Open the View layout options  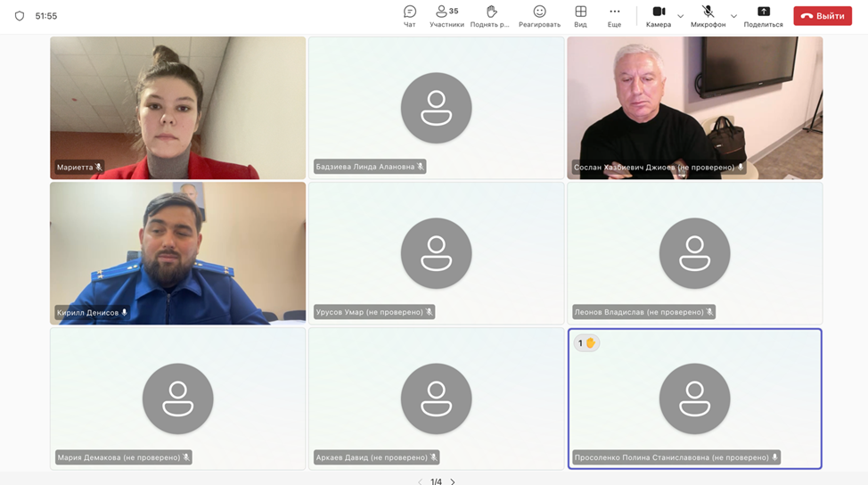pyautogui.click(x=580, y=16)
